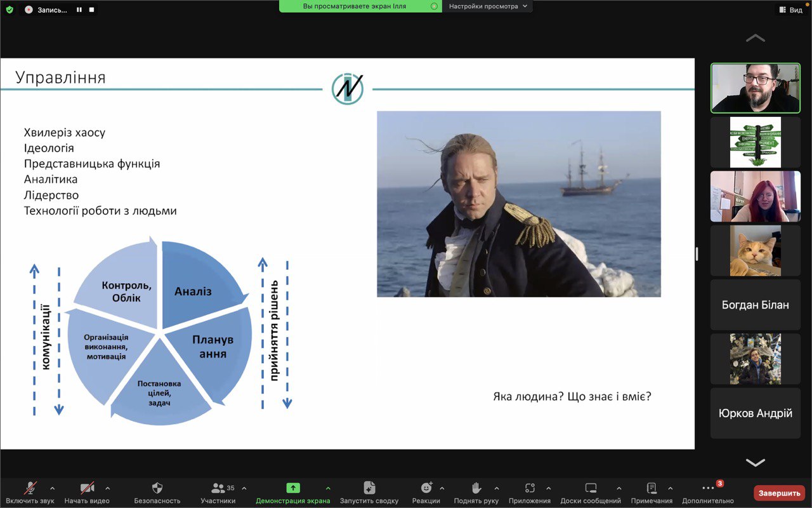Open the Дополнительно more options menu
The image size is (812, 508).
pos(708,488)
